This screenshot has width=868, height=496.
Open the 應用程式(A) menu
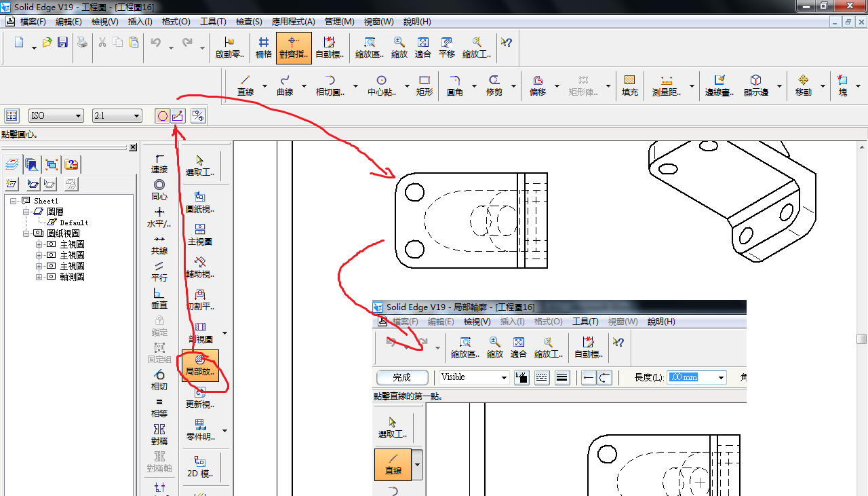(x=294, y=22)
